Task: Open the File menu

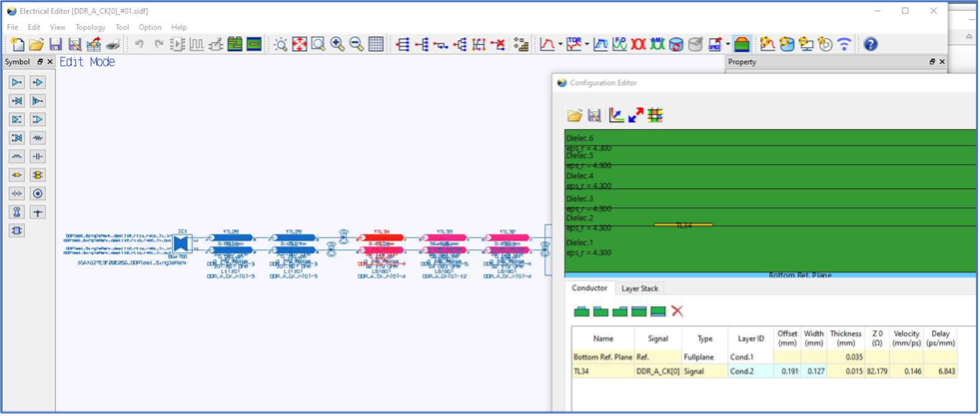Action: (13, 28)
